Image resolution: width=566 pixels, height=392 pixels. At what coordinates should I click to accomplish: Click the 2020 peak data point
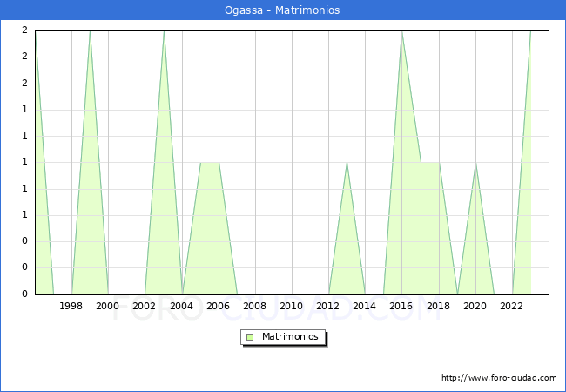pos(475,163)
